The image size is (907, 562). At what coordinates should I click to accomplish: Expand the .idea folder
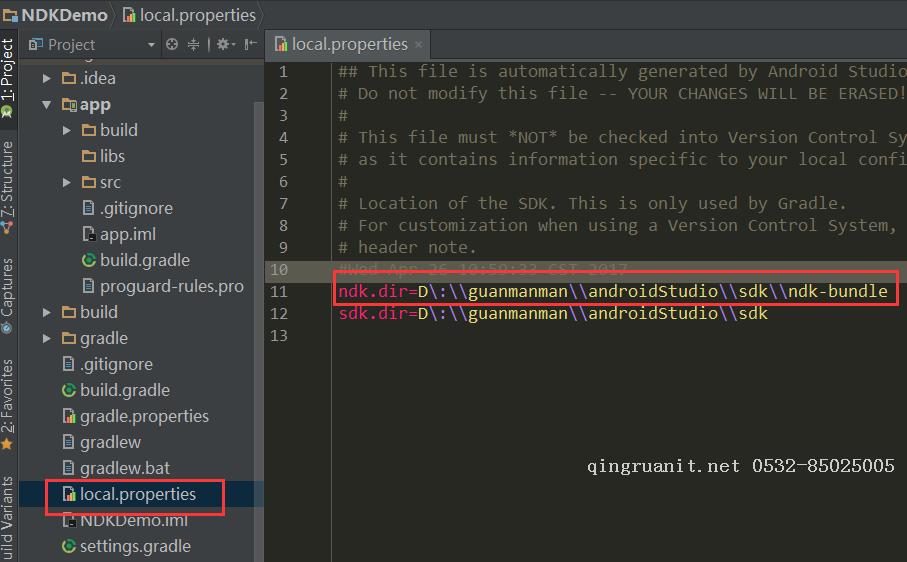tap(47, 78)
